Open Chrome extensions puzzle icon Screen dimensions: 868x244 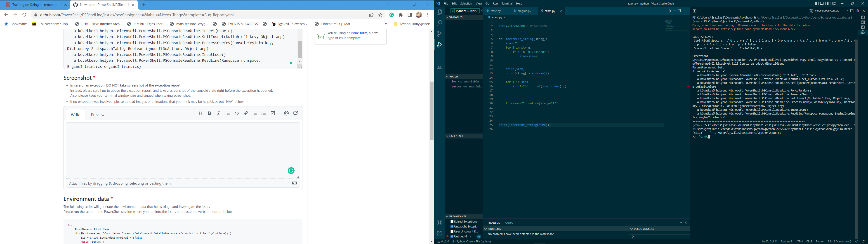click(x=401, y=15)
